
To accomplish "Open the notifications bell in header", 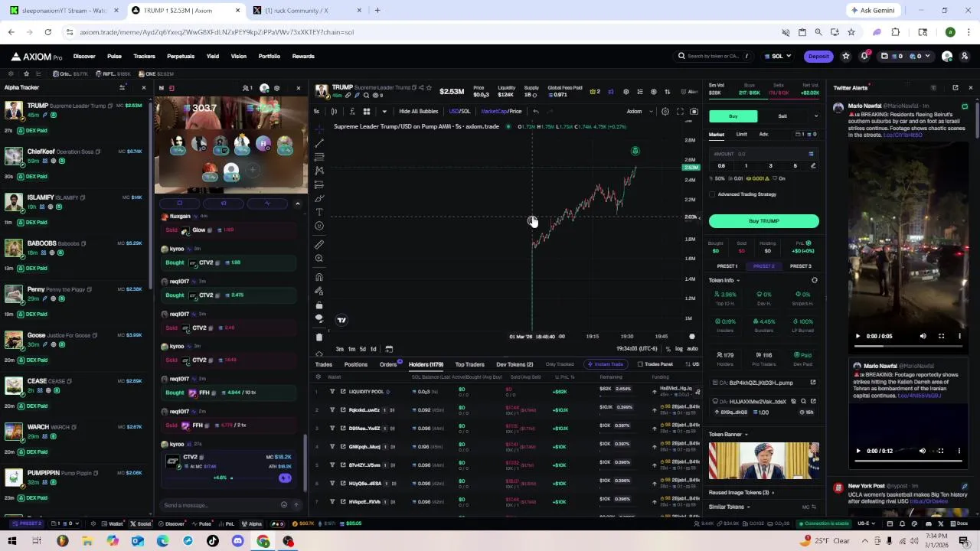I will [864, 56].
